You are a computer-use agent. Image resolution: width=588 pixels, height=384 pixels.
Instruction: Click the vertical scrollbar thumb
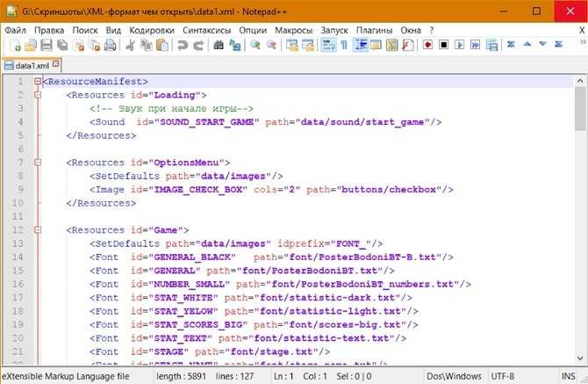[x=580, y=109]
